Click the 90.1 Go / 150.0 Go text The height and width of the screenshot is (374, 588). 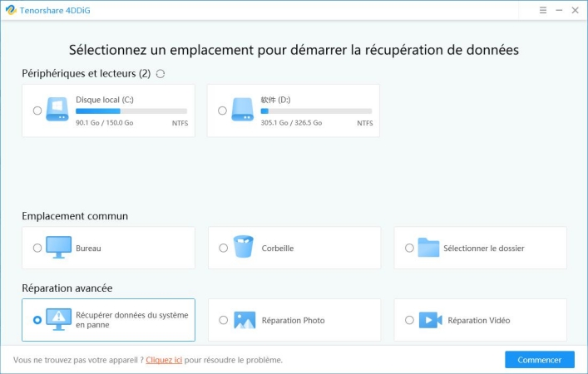pos(104,122)
